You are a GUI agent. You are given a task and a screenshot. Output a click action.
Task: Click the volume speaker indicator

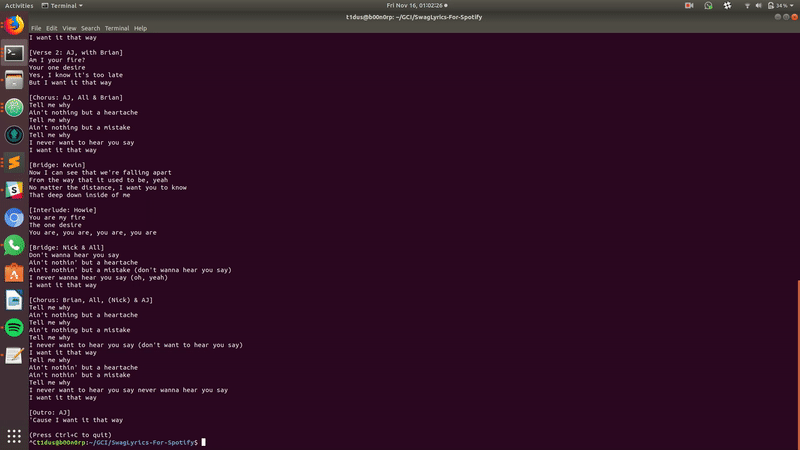tap(758, 6)
